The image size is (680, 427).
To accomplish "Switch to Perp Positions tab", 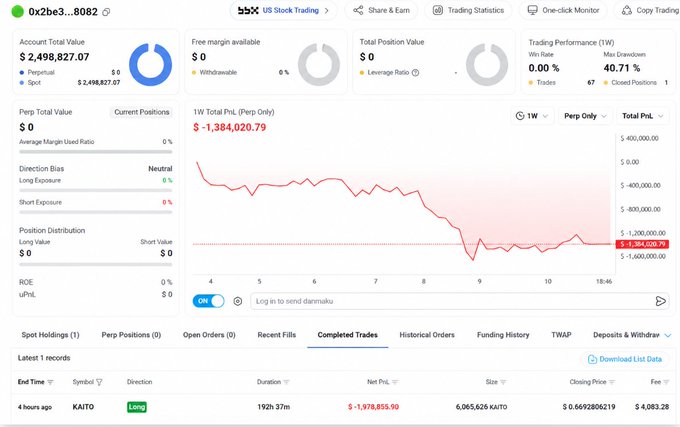I will click(131, 335).
